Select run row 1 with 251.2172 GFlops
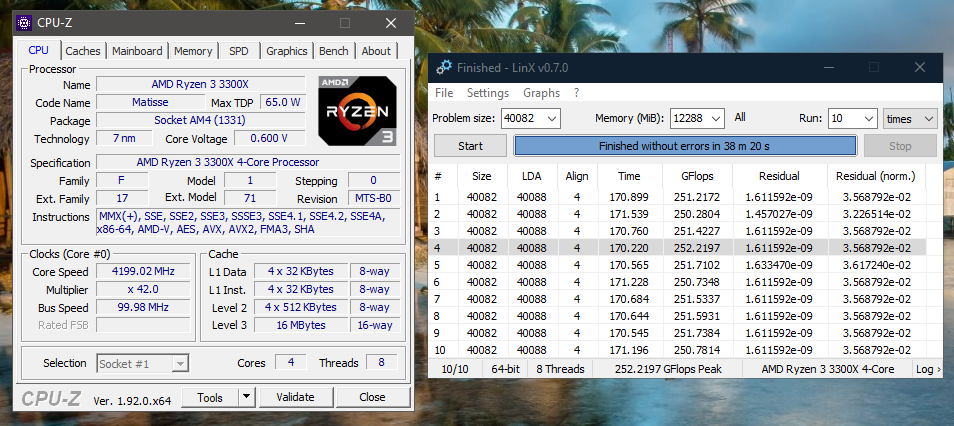954x426 pixels. click(x=678, y=197)
